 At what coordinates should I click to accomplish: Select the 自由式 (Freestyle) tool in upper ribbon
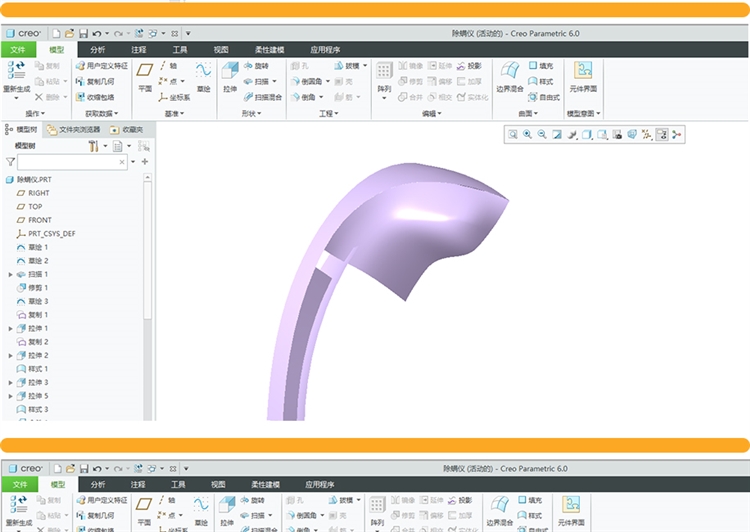pyautogui.click(x=544, y=97)
